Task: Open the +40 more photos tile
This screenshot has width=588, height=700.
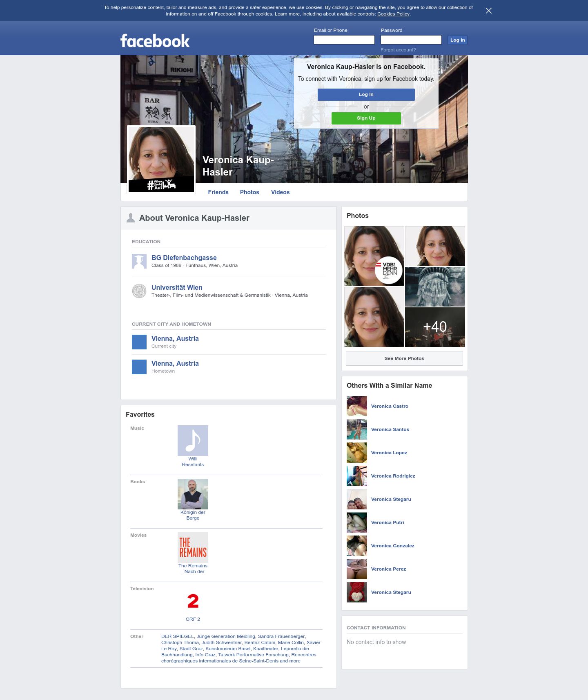Action: tap(435, 327)
